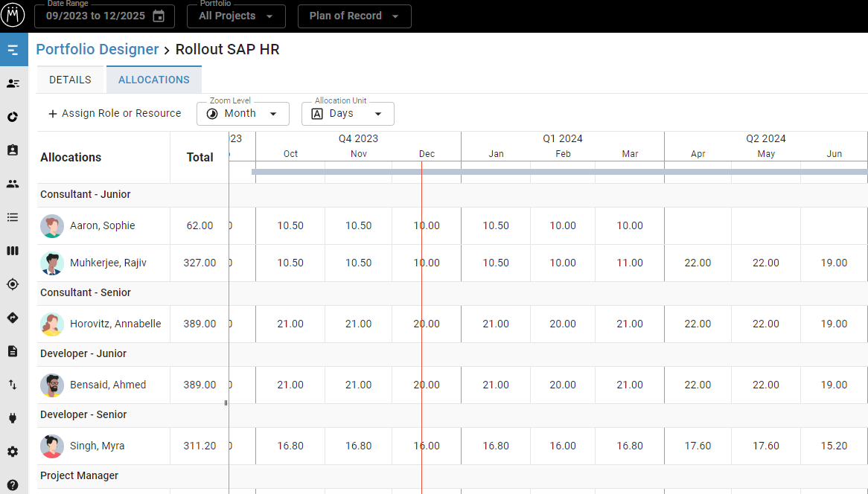The height and width of the screenshot is (494, 868).
Task: Open the document page sidebar icon
Action: coord(13,351)
